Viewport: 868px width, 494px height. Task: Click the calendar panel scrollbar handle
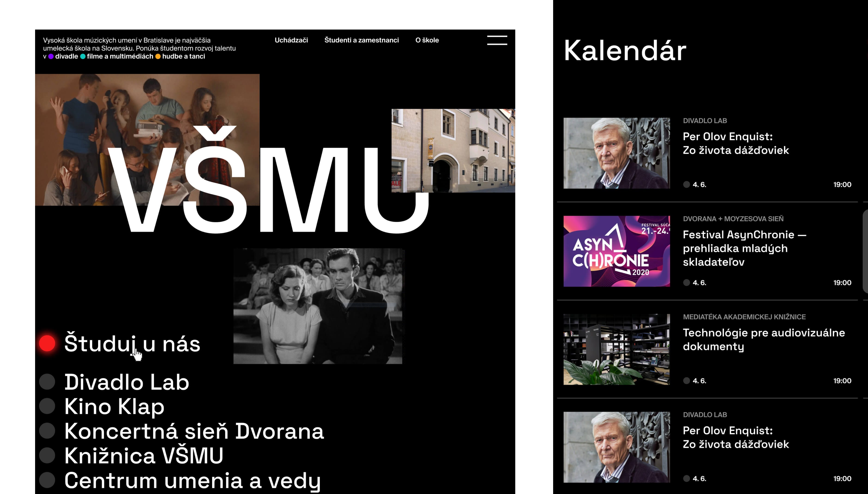[865, 251]
